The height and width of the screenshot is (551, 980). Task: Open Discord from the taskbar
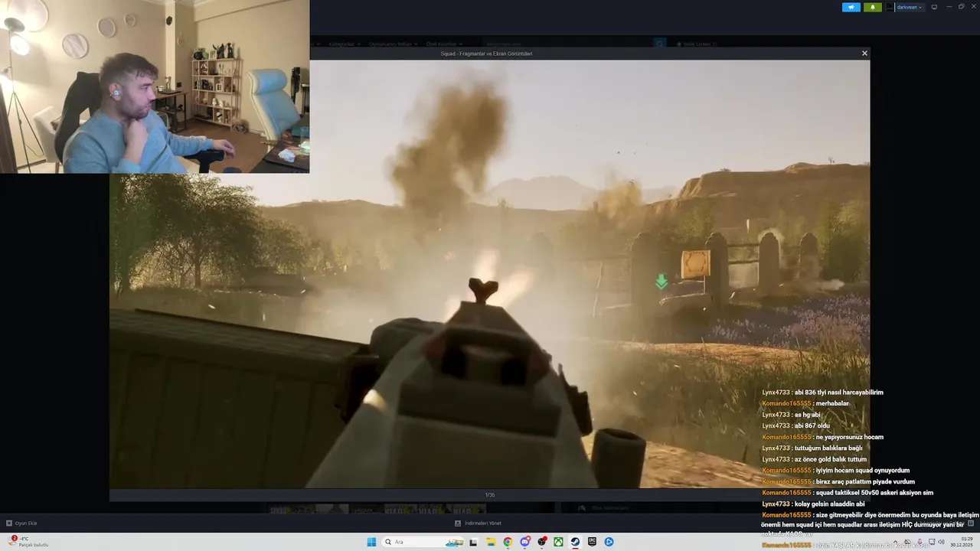[x=525, y=542]
